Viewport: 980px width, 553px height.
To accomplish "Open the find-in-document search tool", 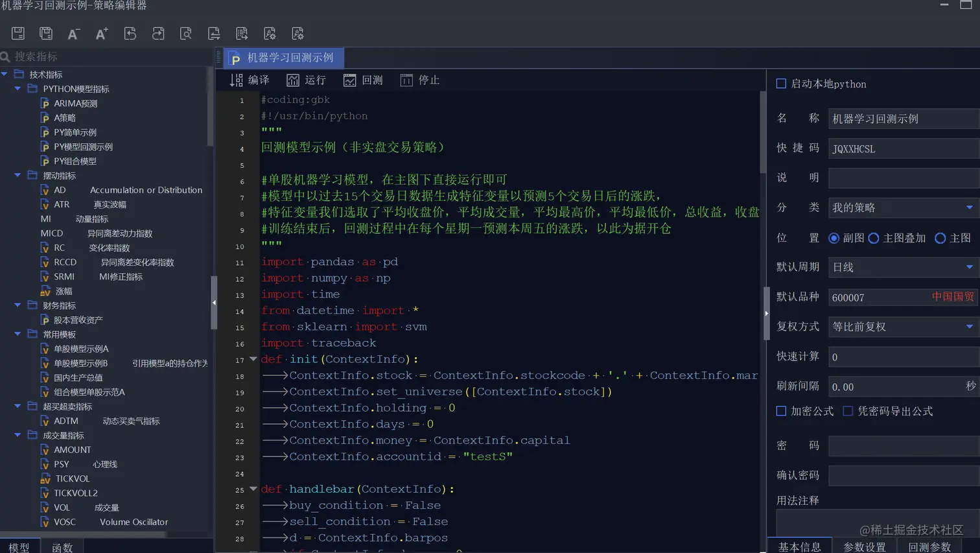I will coord(185,33).
